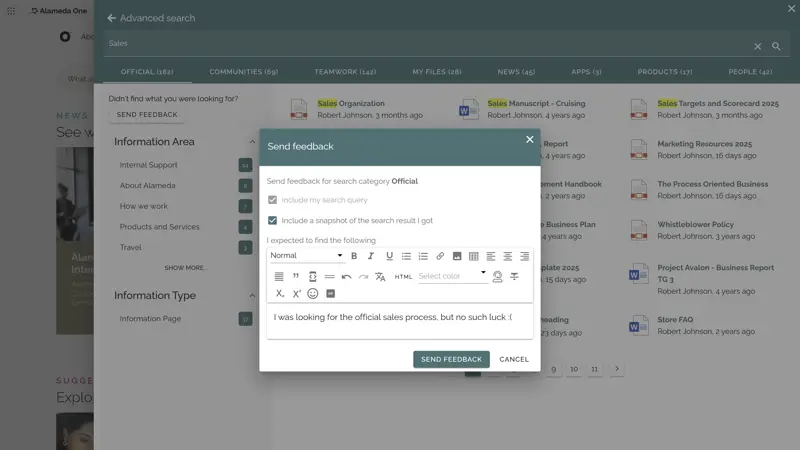Expand more Information Area filters
The height and width of the screenshot is (450, 800).
pos(185,268)
